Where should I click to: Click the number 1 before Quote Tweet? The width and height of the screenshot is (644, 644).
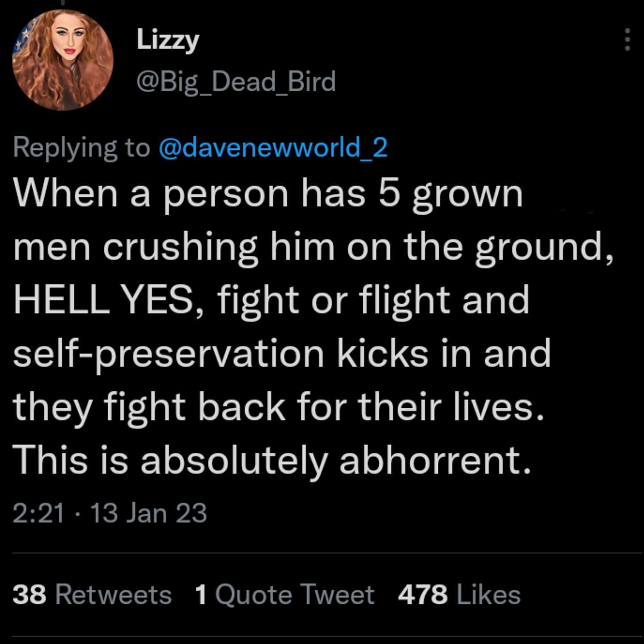201,595
